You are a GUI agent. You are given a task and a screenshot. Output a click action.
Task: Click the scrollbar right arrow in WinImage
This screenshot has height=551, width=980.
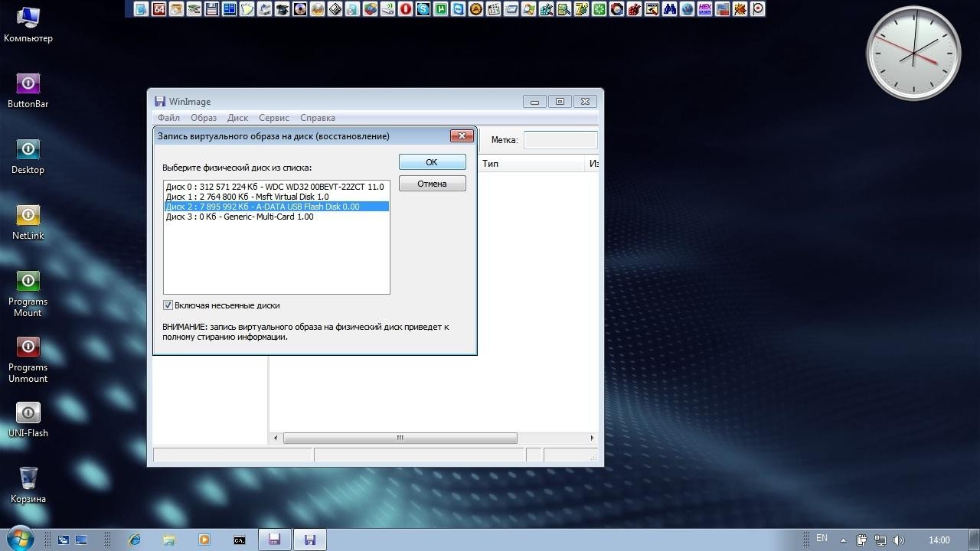click(x=592, y=438)
